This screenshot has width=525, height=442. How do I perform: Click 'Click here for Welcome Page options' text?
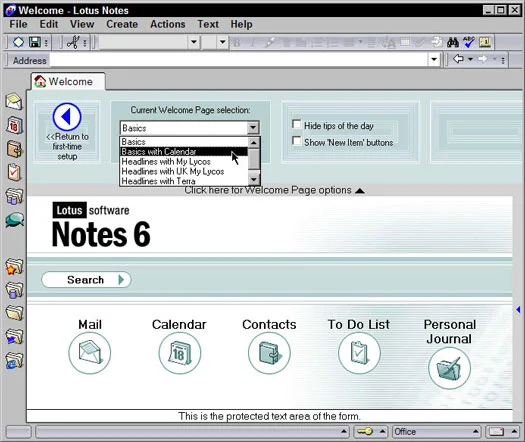268,190
